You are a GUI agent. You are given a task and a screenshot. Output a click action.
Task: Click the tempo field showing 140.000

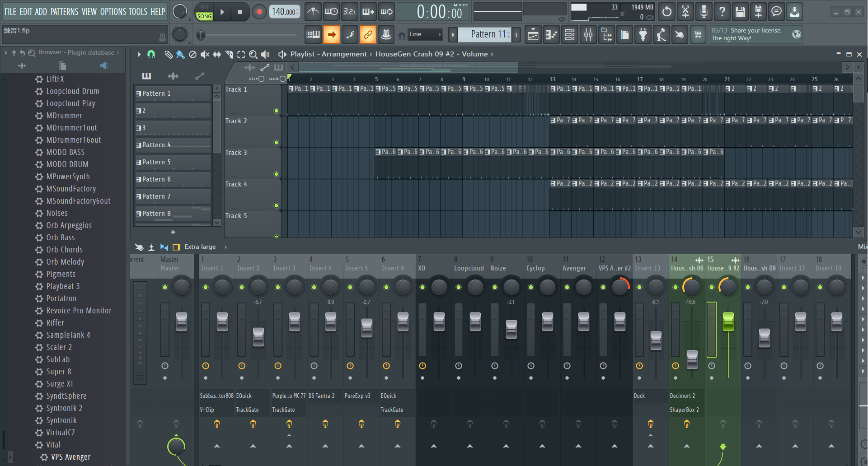[285, 12]
